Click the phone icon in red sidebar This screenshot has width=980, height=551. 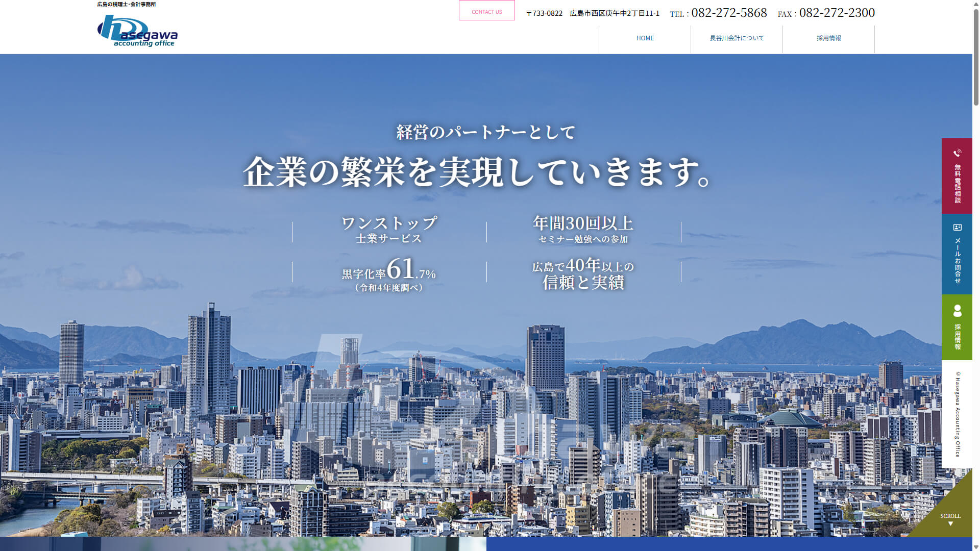coord(957,153)
